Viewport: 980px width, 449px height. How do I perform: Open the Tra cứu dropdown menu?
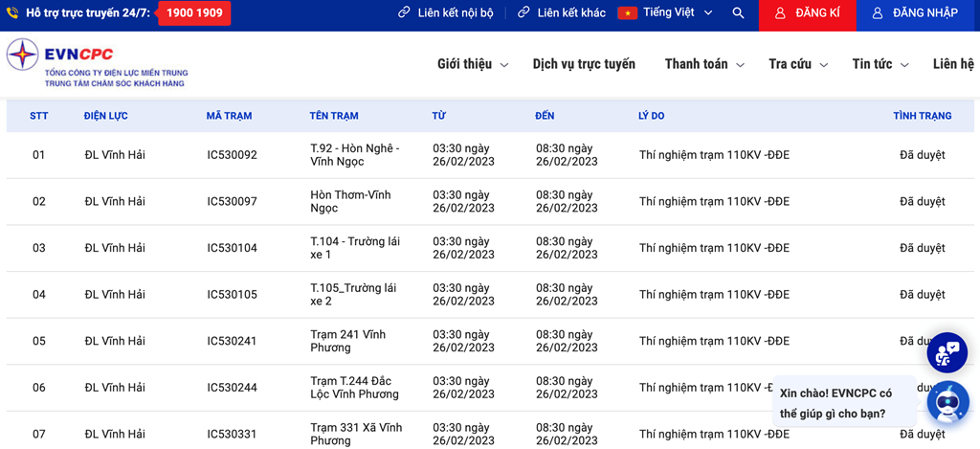pos(797,64)
